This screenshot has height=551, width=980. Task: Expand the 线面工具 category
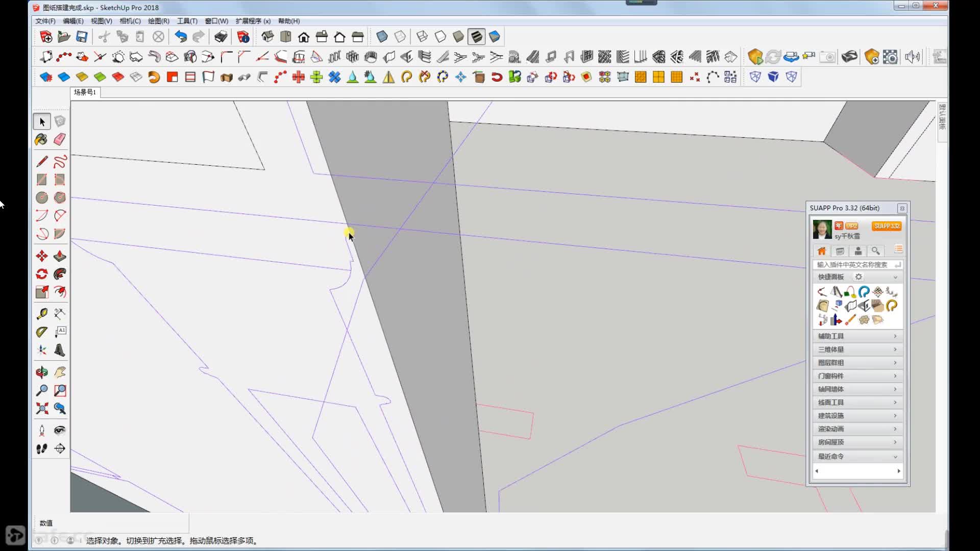pos(857,403)
